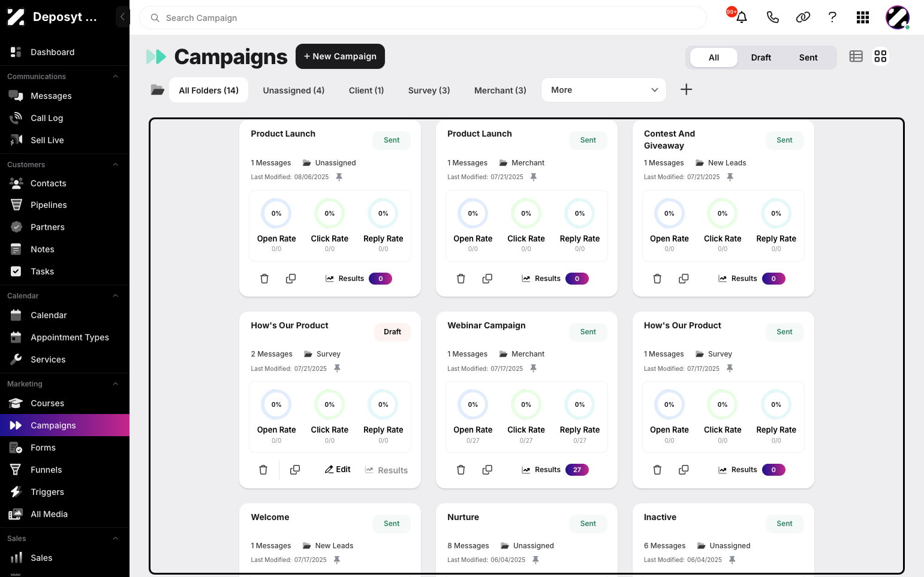Open the user profile avatar

point(898,17)
